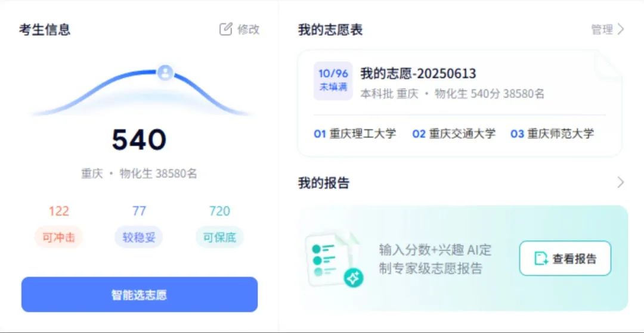Expand 我的报告 with the right chevron

click(621, 182)
